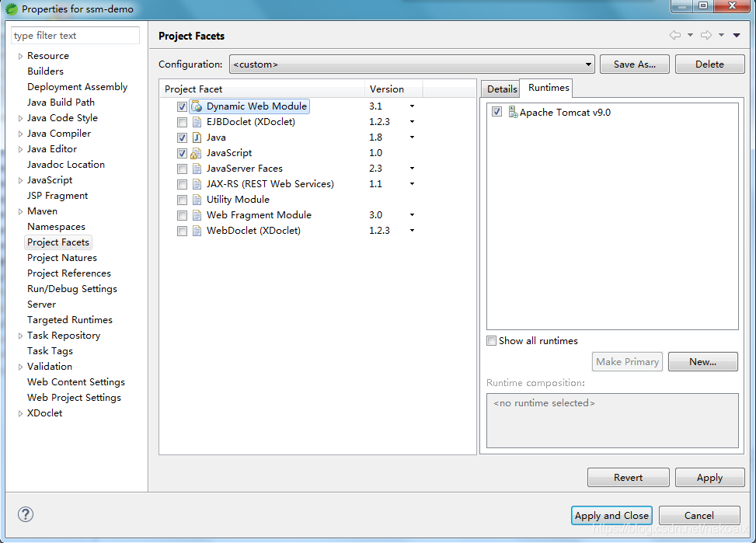This screenshot has height=543, width=756.
Task: Click the Java facet icon
Action: [x=197, y=137]
